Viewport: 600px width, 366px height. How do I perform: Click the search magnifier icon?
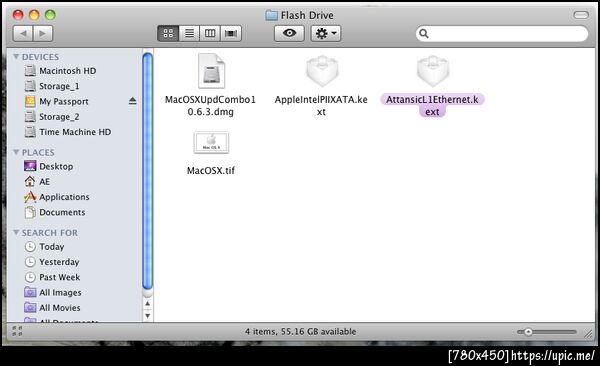tap(424, 34)
